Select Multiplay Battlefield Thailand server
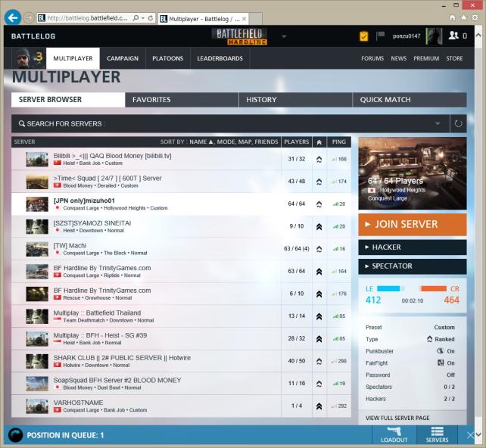 (x=182, y=316)
